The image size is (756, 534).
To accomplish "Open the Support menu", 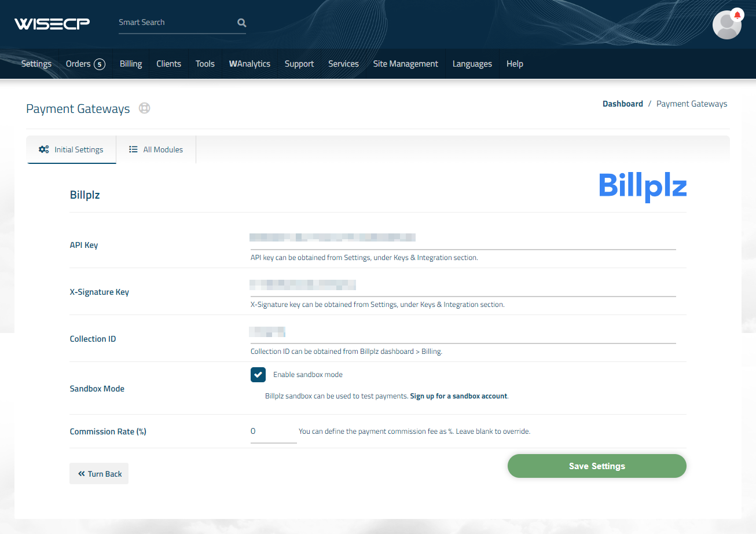I will coord(299,64).
